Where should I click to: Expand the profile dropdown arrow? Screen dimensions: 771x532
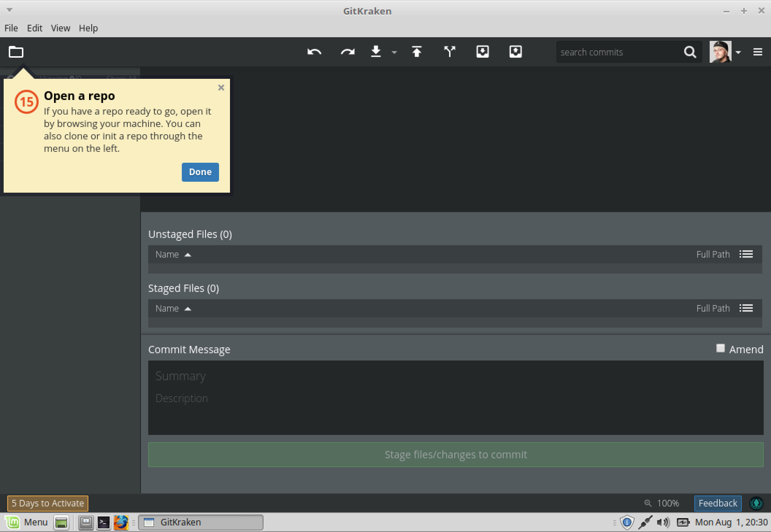click(739, 53)
